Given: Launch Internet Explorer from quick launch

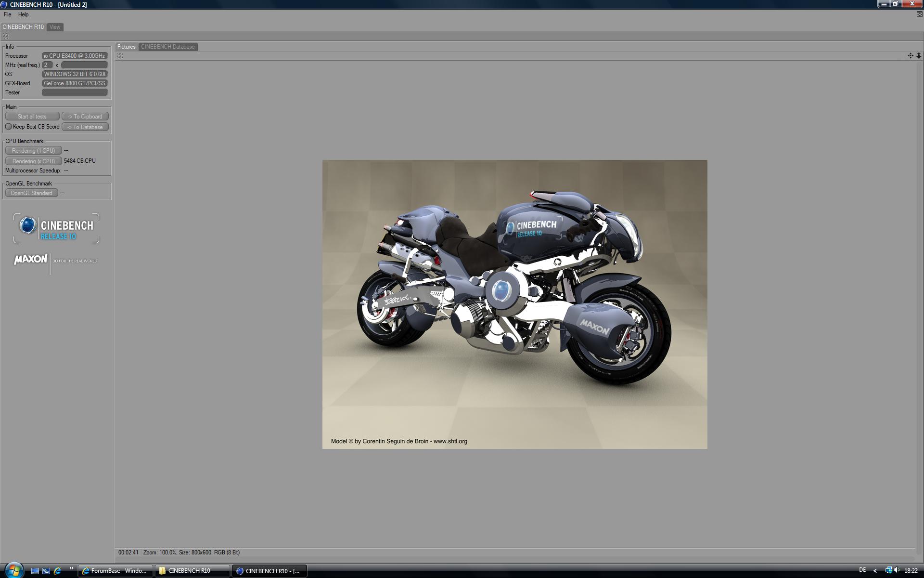Looking at the screenshot, I should pos(58,571).
